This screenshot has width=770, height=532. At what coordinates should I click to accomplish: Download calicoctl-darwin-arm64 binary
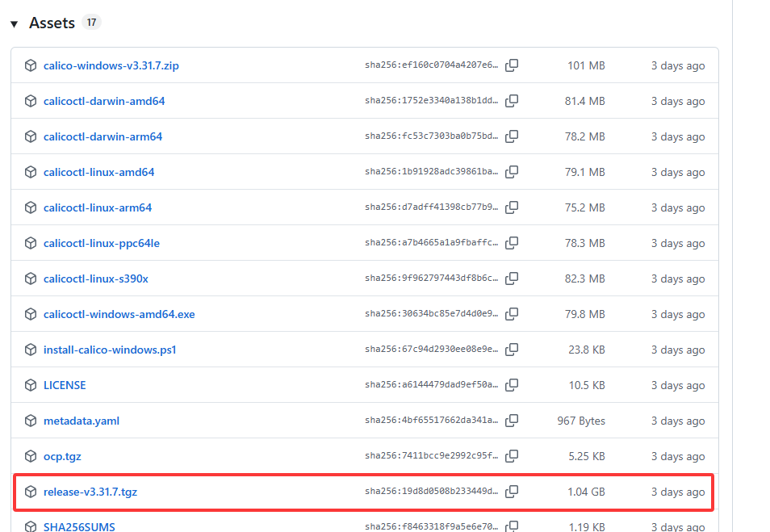click(103, 136)
